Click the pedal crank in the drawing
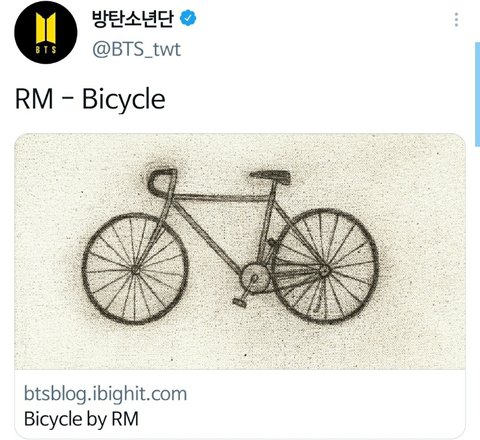The height and width of the screenshot is (440, 480). 250,285
